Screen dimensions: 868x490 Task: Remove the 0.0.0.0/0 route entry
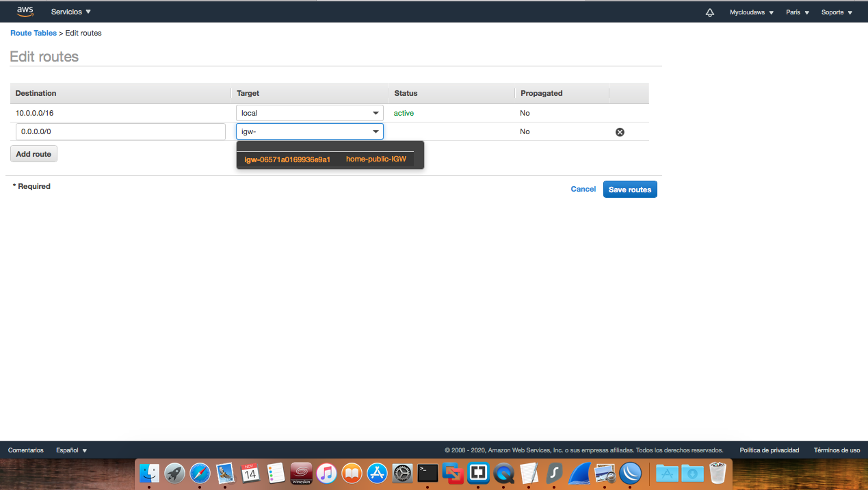(x=620, y=131)
